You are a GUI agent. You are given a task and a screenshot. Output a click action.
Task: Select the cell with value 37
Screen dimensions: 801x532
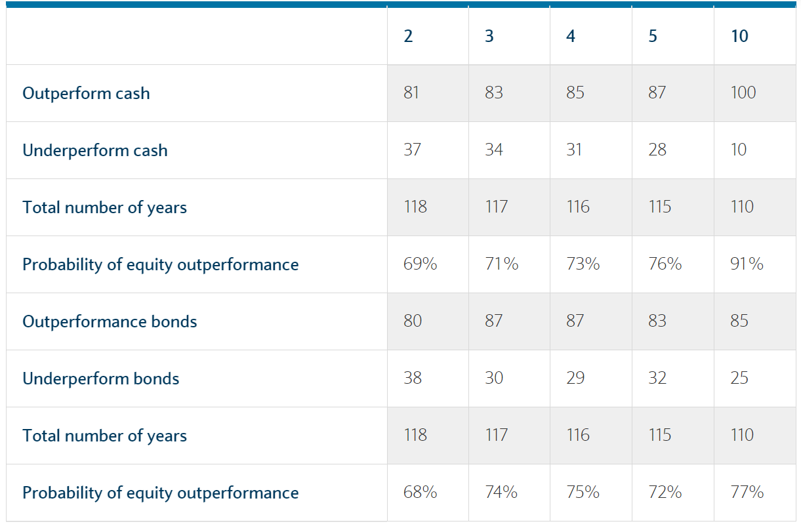pos(413,150)
